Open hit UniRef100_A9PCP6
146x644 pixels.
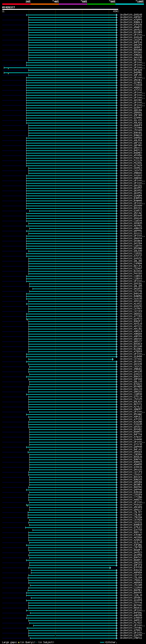click(131, 336)
